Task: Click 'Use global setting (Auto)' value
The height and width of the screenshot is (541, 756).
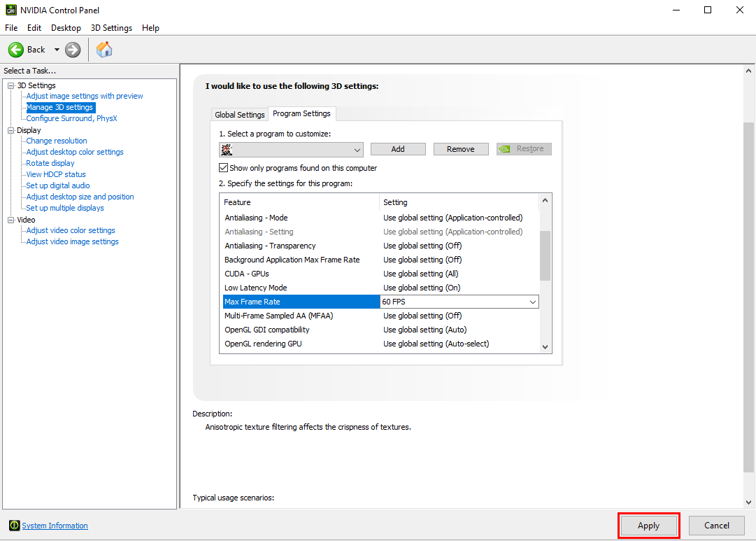Action: click(x=425, y=330)
